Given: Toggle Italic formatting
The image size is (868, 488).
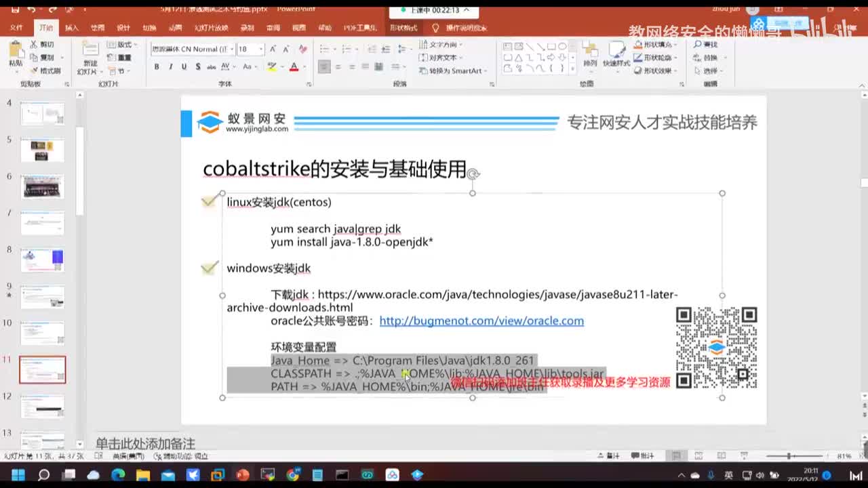Looking at the screenshot, I should coord(170,66).
